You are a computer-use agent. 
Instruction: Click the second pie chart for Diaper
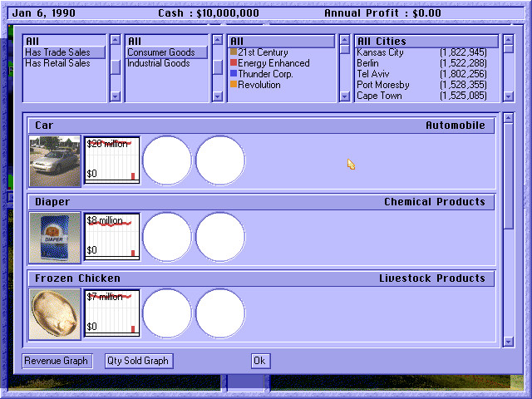tap(220, 237)
